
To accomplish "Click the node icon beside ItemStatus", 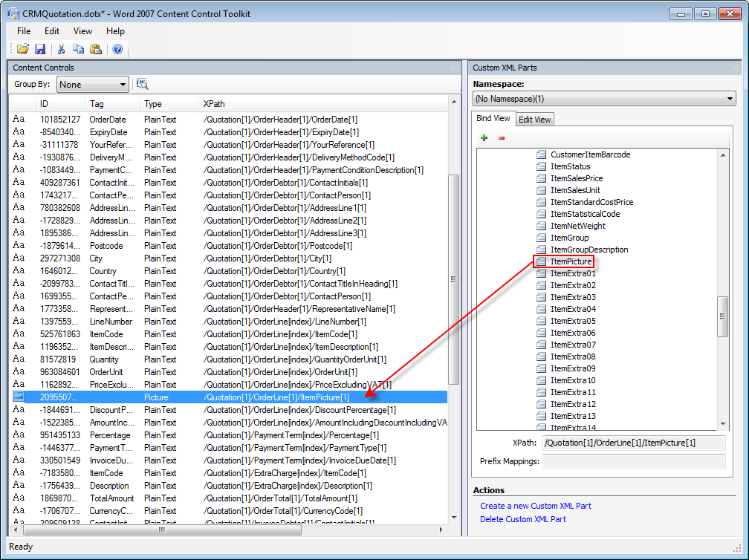I will pos(541,166).
